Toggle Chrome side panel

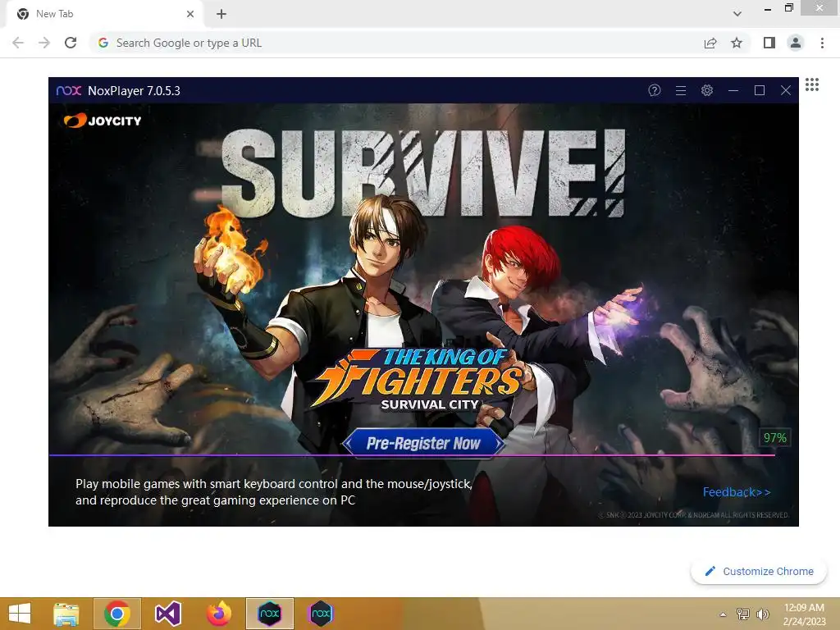[x=769, y=43]
